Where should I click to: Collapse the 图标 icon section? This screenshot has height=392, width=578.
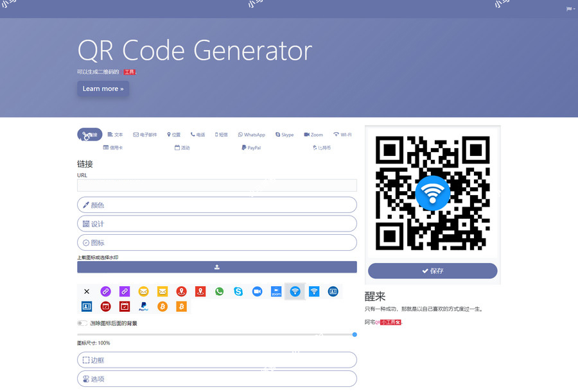click(217, 243)
